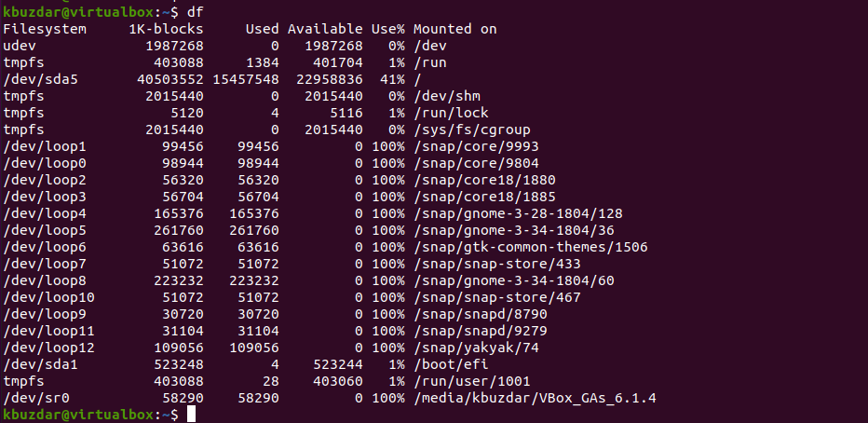Viewport: 868px width, 423px height.
Task: Select the /dev/sda5 filesystem entry
Action: 40,79
